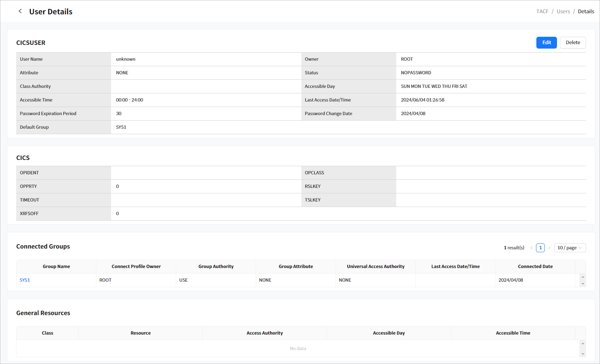Go to previous page in Connected Groups
The height and width of the screenshot is (364, 600).
point(531,248)
